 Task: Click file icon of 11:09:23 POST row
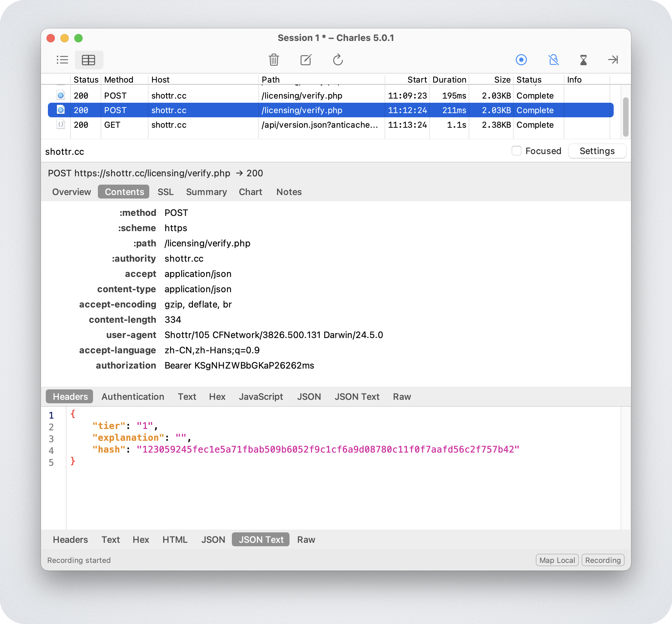(x=61, y=95)
